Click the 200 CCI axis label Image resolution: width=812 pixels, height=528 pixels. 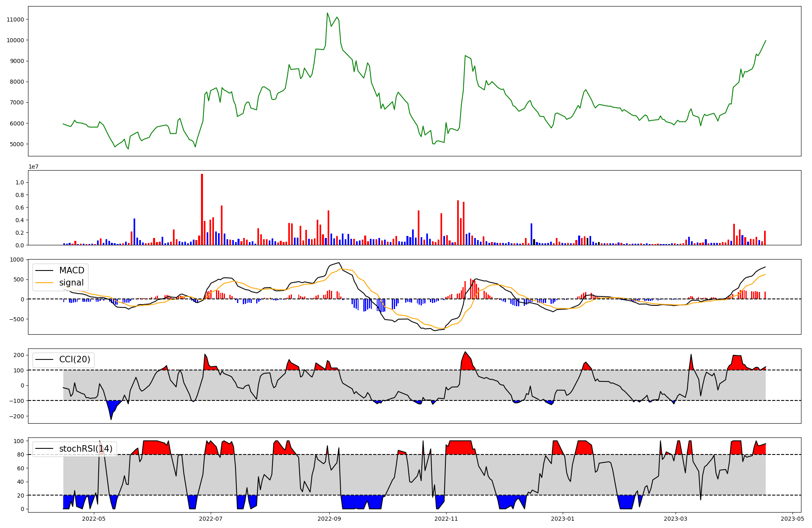pos(19,355)
